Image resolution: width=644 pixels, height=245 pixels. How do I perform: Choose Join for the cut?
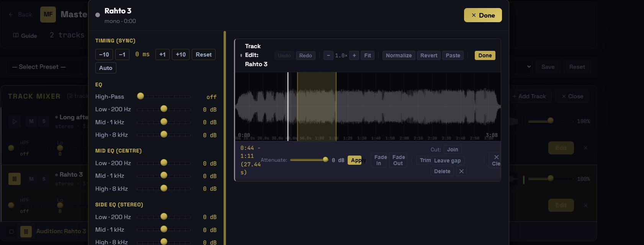(x=453, y=149)
